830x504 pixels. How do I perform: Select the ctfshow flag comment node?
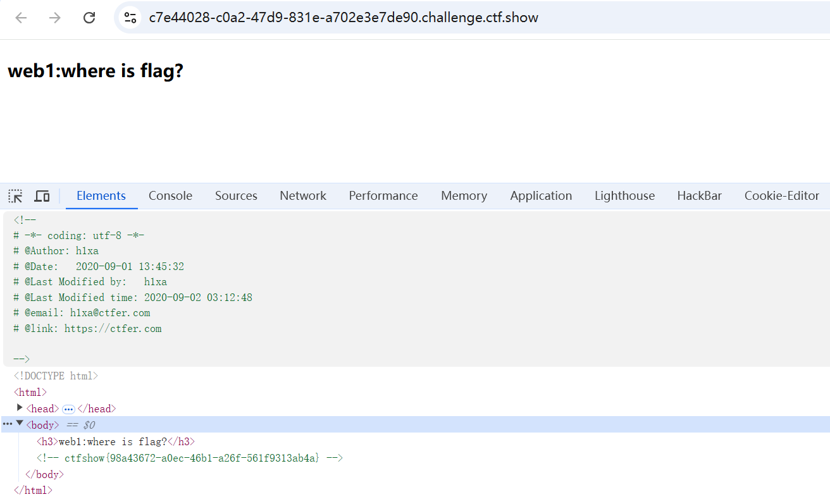click(x=190, y=458)
